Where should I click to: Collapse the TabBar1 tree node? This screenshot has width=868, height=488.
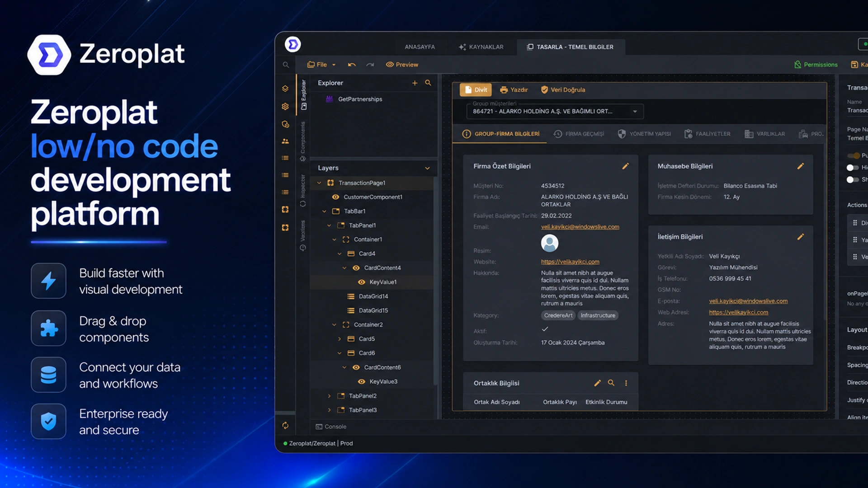point(324,211)
